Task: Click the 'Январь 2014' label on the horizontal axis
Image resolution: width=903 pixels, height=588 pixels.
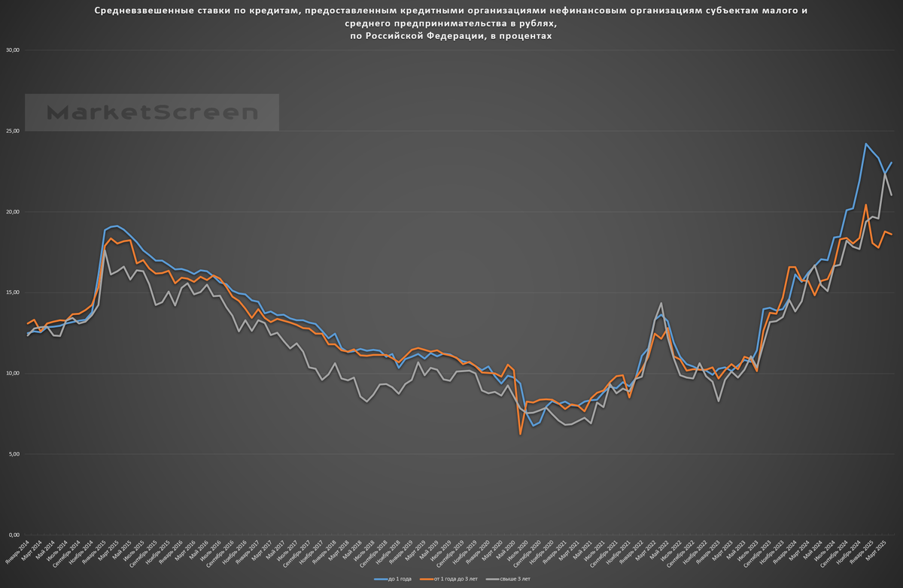Action: point(17,552)
